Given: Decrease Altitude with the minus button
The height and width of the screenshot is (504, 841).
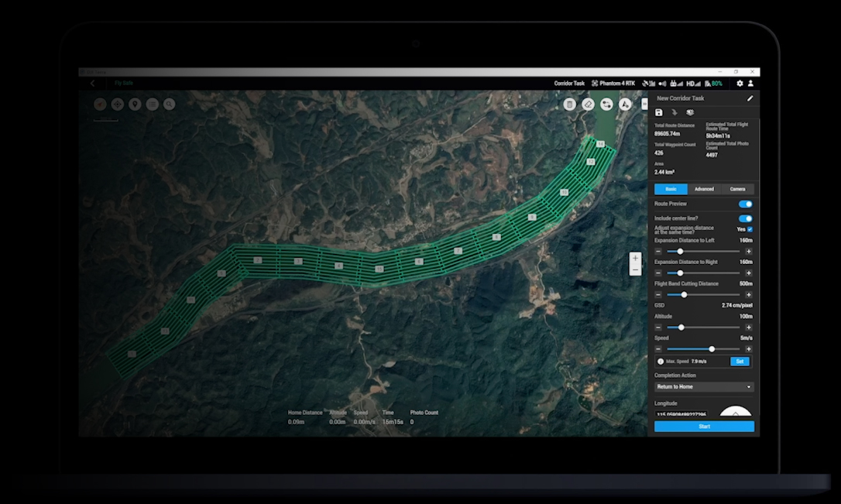Looking at the screenshot, I should click(x=658, y=327).
